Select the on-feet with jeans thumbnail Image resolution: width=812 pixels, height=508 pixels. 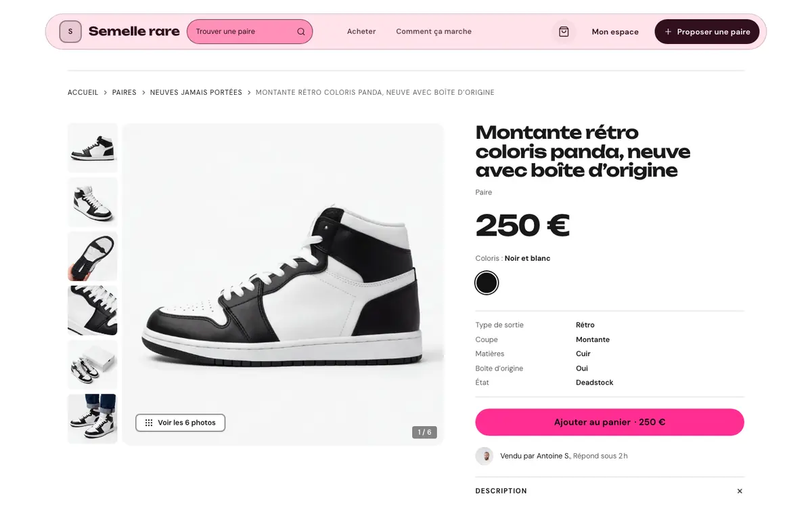coord(93,419)
